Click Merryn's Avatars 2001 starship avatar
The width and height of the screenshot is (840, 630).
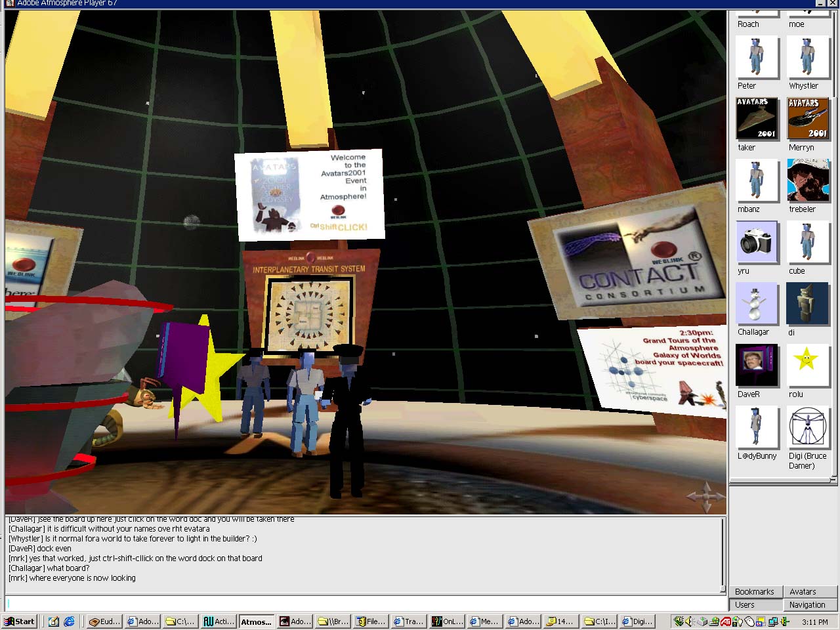click(x=808, y=119)
